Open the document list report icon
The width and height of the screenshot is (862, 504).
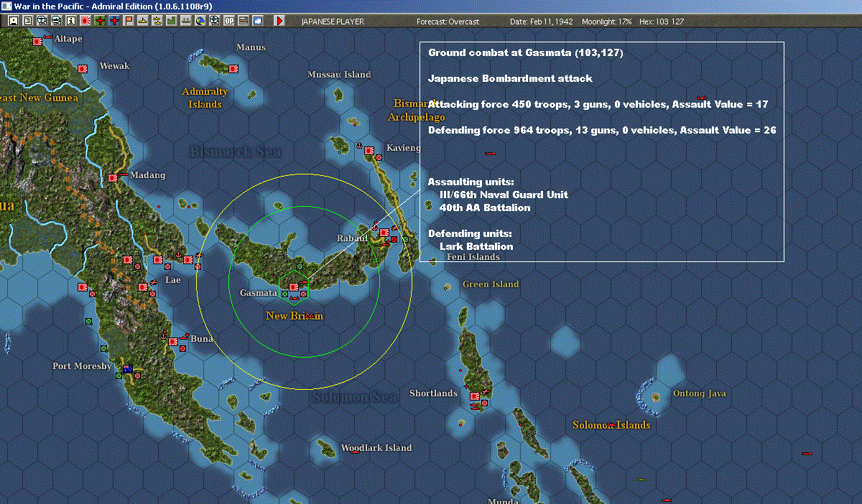(28, 21)
